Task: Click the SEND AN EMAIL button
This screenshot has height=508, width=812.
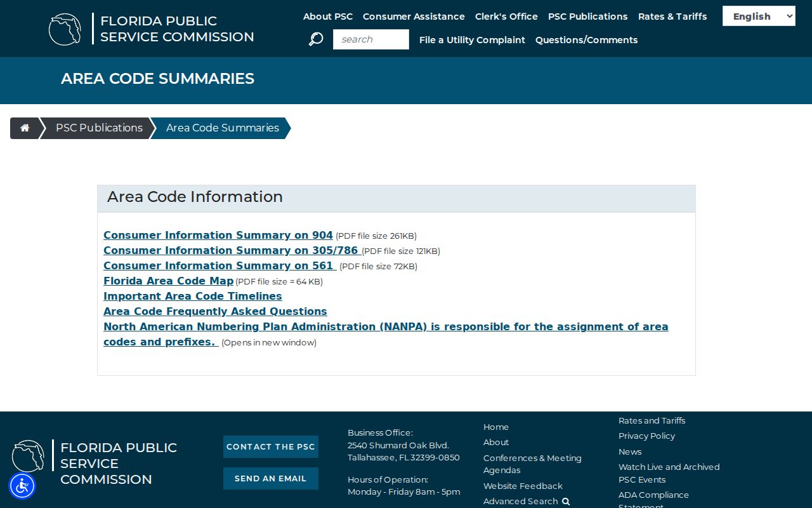Action: point(271,479)
